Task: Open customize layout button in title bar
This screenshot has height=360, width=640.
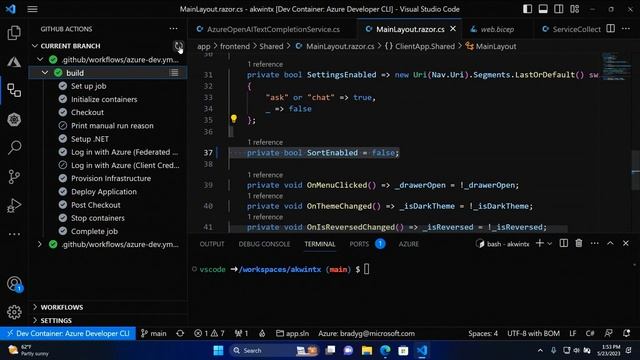Action: pyautogui.click(x=575, y=9)
